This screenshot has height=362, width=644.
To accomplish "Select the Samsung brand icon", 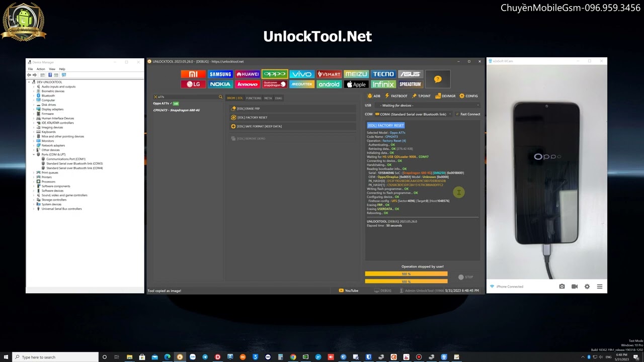I will tap(220, 74).
